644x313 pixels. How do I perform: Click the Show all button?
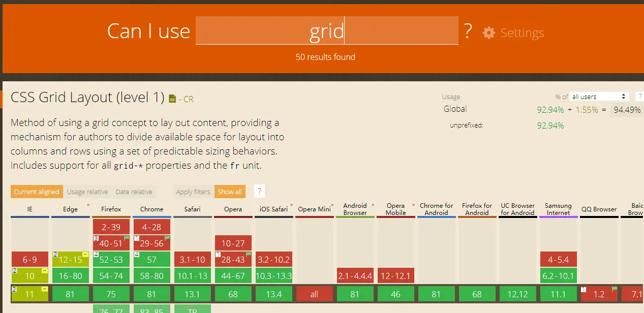[230, 192]
